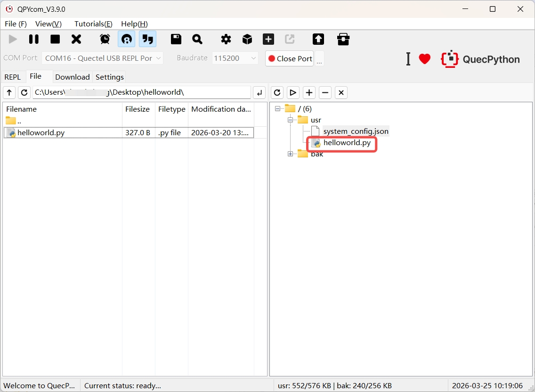Expand the bak folder node
The height and width of the screenshot is (392, 535).
[x=290, y=154]
